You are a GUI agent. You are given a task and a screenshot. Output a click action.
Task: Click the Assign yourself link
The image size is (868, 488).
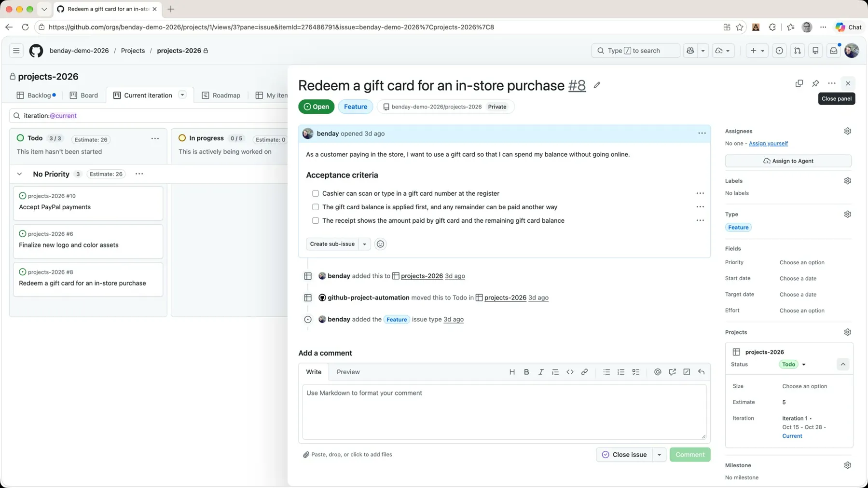point(768,143)
